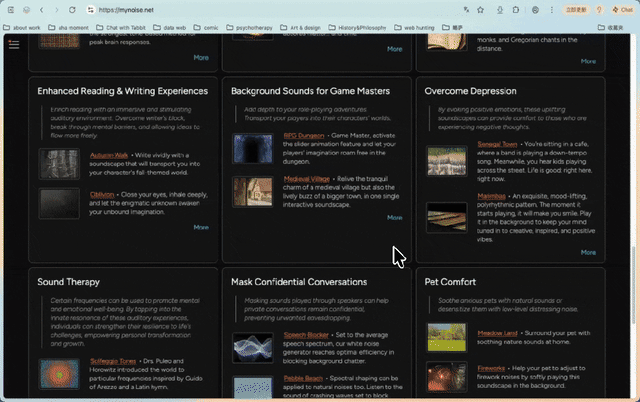Click the Fireworks thumbnail image
The image size is (640, 402).
(447, 377)
